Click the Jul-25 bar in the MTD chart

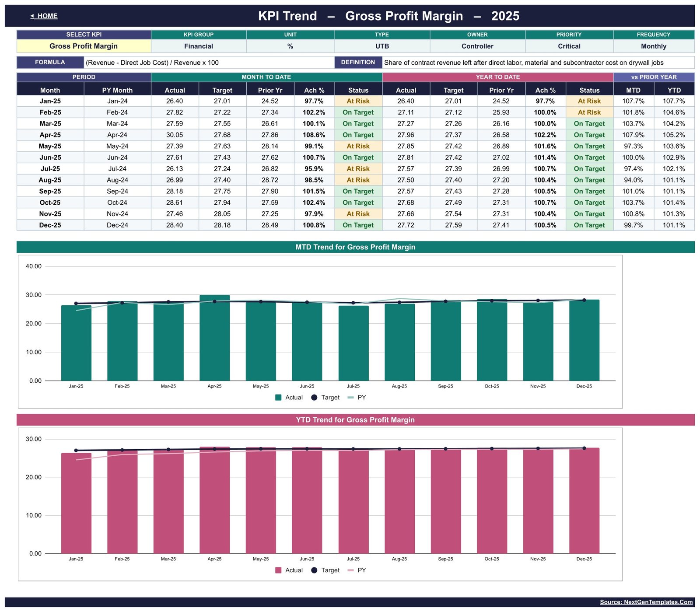[353, 343]
